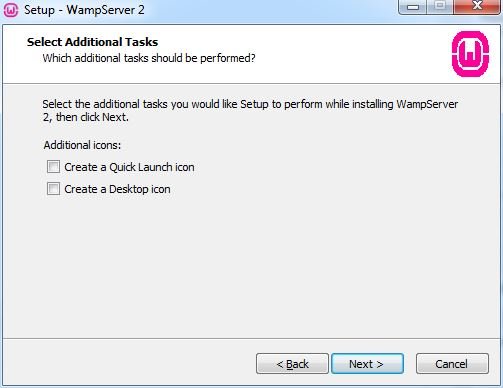Click the 'Select Additional Tasks' heading
The image size is (503, 388).
(x=92, y=42)
